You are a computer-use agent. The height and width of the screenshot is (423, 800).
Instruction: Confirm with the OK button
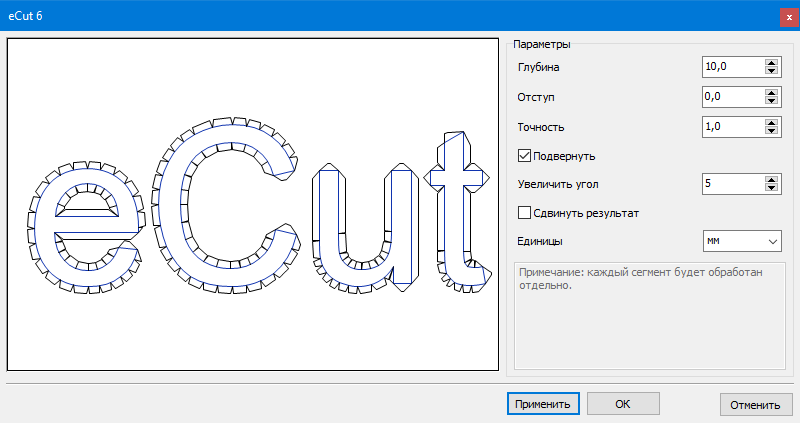[623, 404]
